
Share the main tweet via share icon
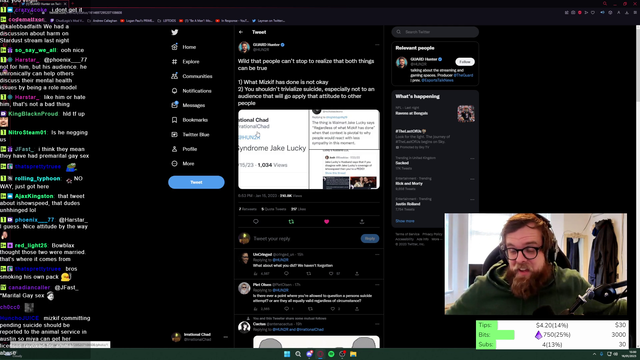(x=362, y=222)
